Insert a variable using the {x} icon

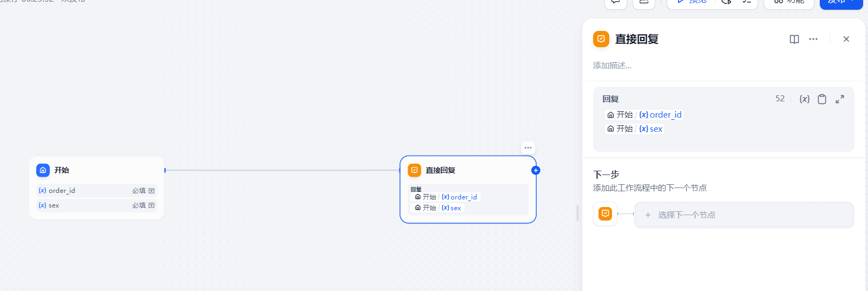pyautogui.click(x=805, y=99)
